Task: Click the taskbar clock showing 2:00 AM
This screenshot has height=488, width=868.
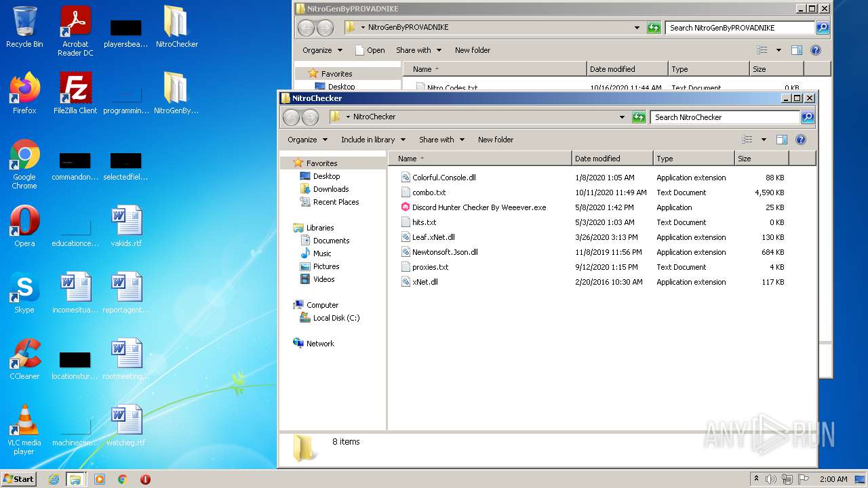Action: pyautogui.click(x=833, y=479)
